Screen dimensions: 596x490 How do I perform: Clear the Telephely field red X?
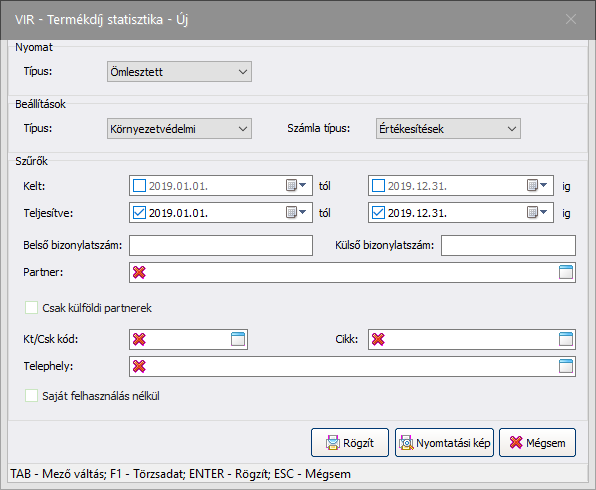(x=139, y=366)
